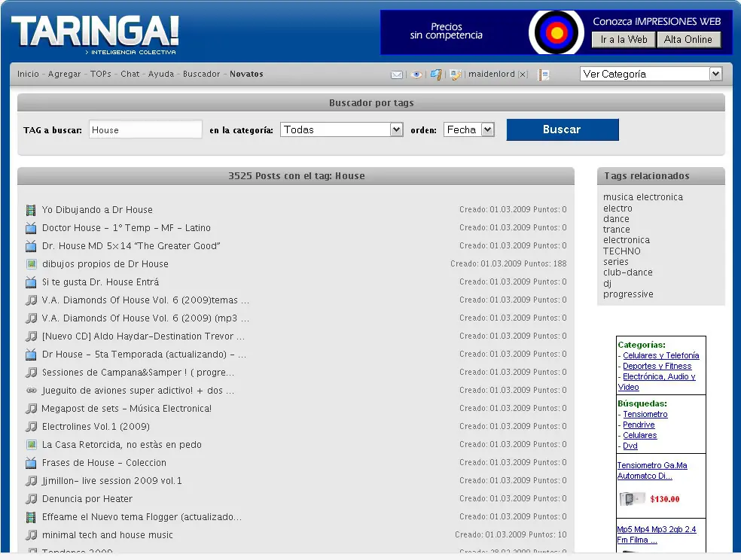This screenshot has width=741, height=560.
Task: Click TV icon beside Doctor House 1° Temp
Action: tap(31, 228)
